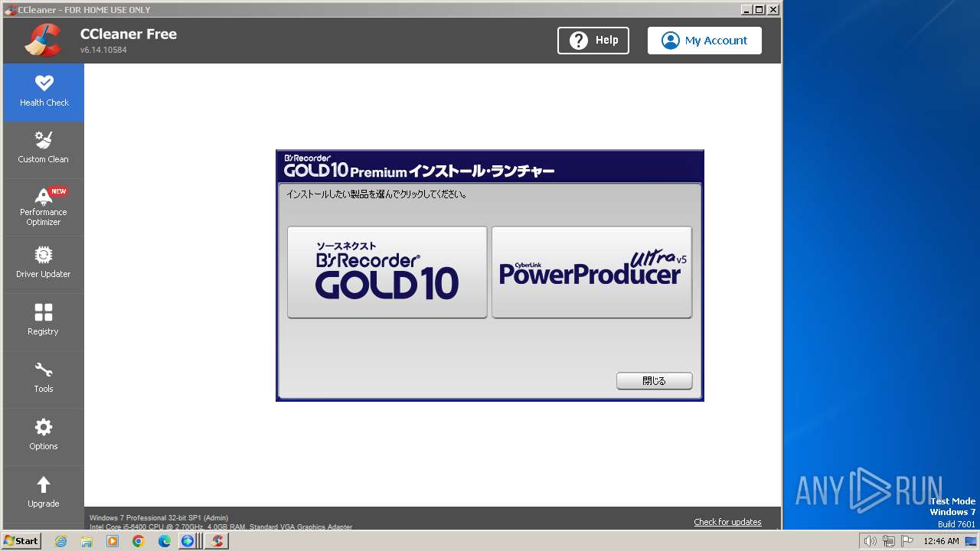Launch Google Chrome from the taskbar
The width and height of the screenshot is (980, 551).
point(139,541)
